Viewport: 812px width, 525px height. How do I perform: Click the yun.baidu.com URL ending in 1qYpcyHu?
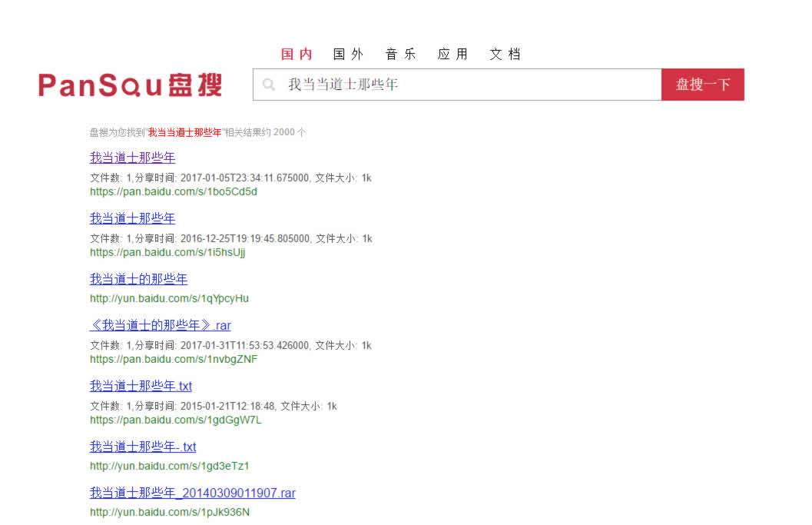[169, 298]
